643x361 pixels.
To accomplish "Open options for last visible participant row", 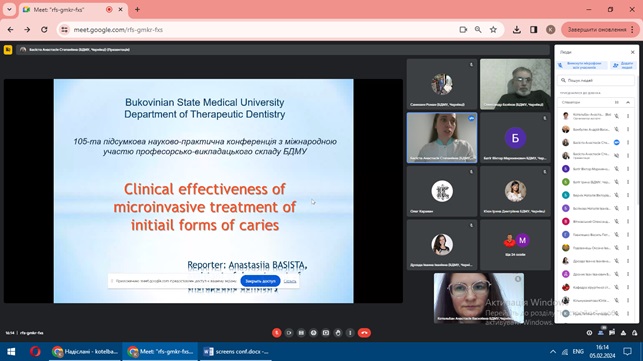I will (x=628, y=313).
